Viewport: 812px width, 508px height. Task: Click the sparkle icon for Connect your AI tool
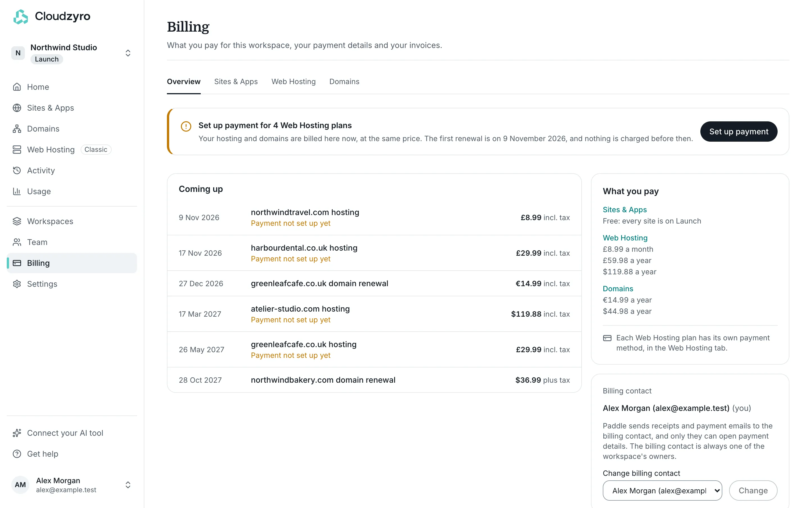tap(17, 433)
